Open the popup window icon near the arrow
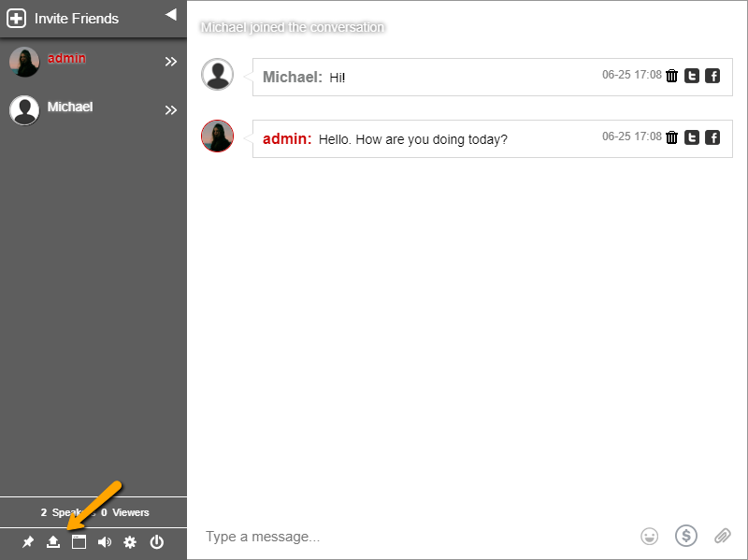The height and width of the screenshot is (560, 748). coord(79,542)
